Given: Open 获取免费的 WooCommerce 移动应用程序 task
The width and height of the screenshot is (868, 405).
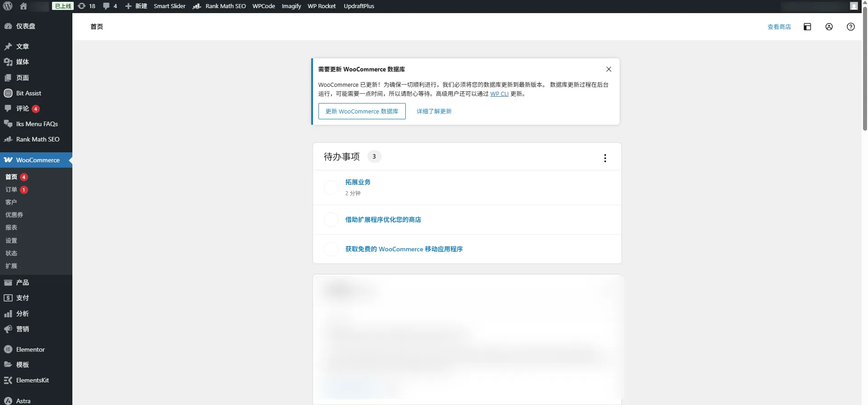Looking at the screenshot, I should point(404,249).
